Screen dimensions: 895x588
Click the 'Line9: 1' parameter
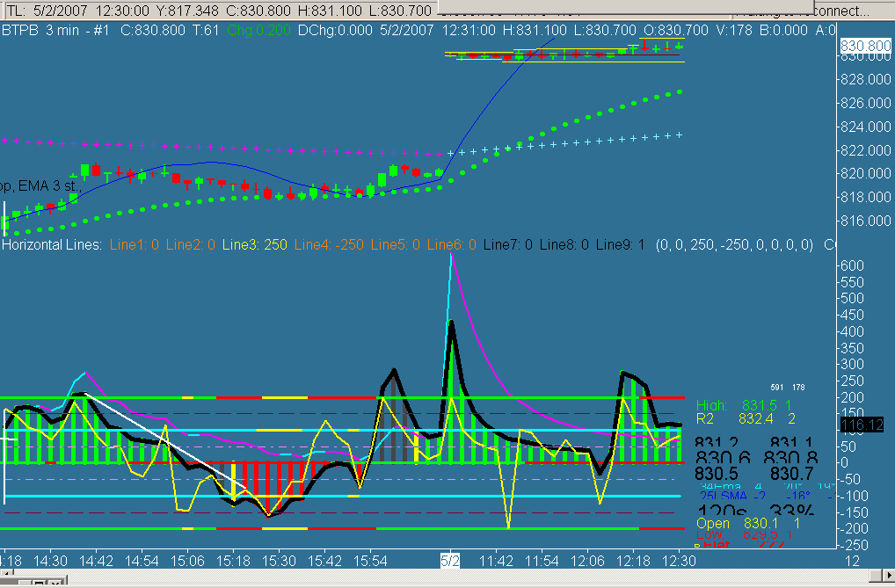620,245
